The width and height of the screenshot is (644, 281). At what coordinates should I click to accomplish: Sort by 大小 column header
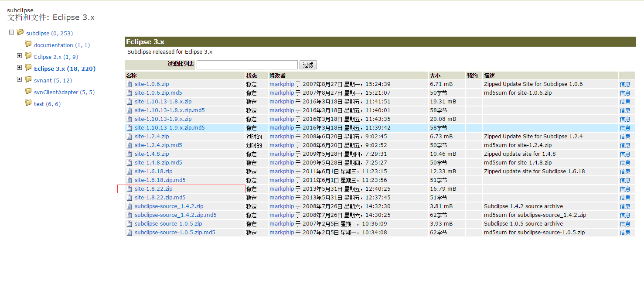click(435, 75)
